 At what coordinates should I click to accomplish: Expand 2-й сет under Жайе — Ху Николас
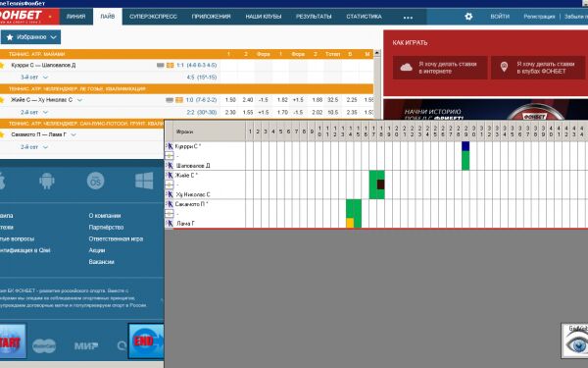click(x=45, y=112)
